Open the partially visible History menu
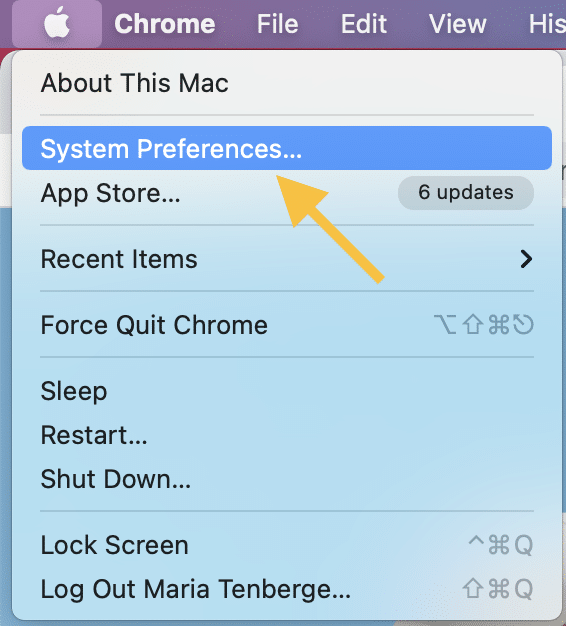566x626 pixels. 547,24
